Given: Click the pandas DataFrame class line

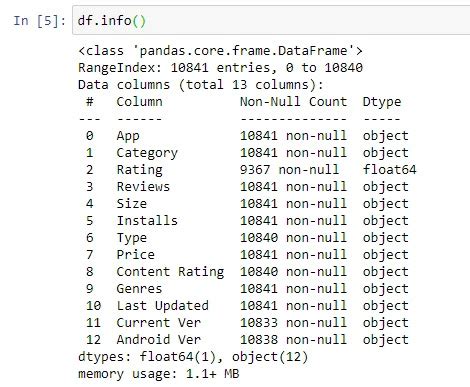Looking at the screenshot, I should [220, 51].
